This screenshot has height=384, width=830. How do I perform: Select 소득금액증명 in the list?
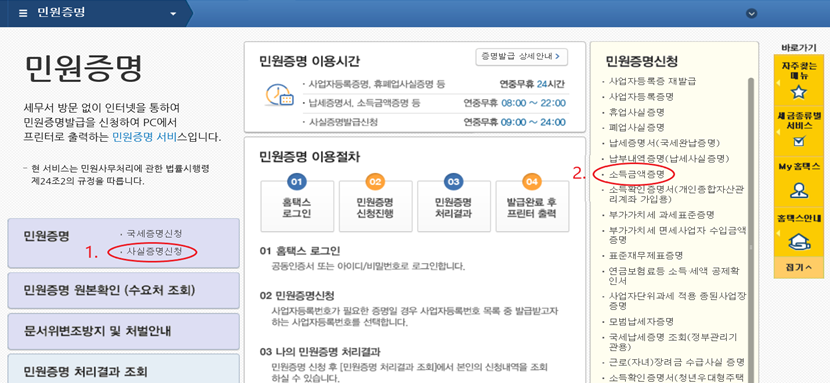(x=637, y=174)
